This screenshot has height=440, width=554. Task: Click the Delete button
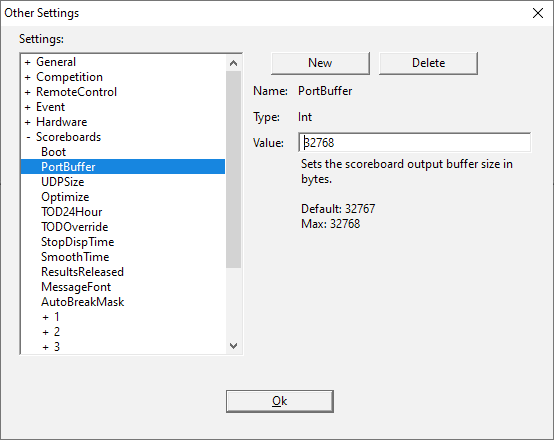428,63
